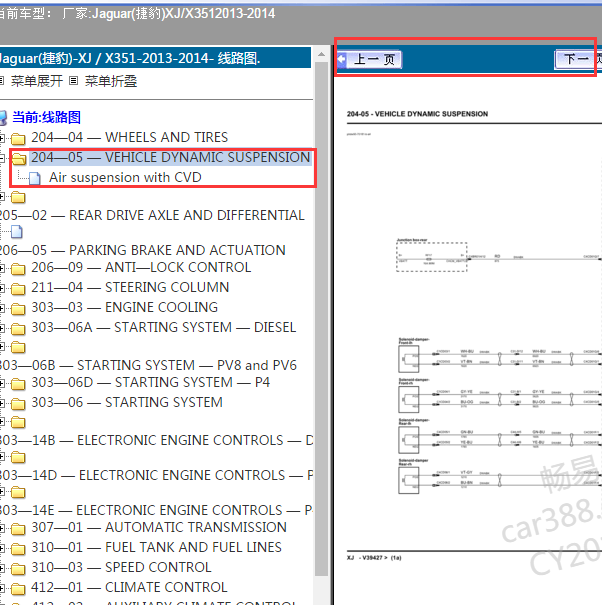
Task: Click the computer icon beside 当前:线路图
Action: [x=3, y=118]
